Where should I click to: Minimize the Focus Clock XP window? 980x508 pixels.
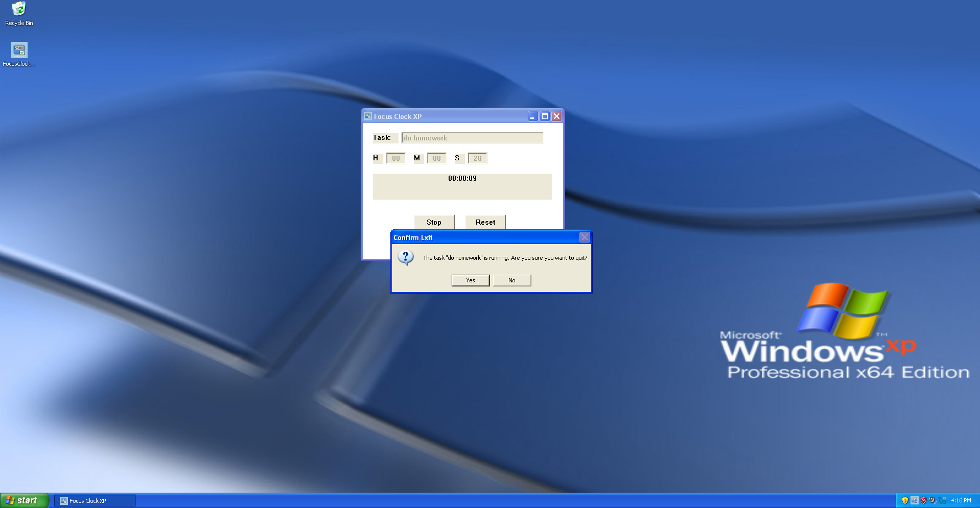[x=532, y=116]
